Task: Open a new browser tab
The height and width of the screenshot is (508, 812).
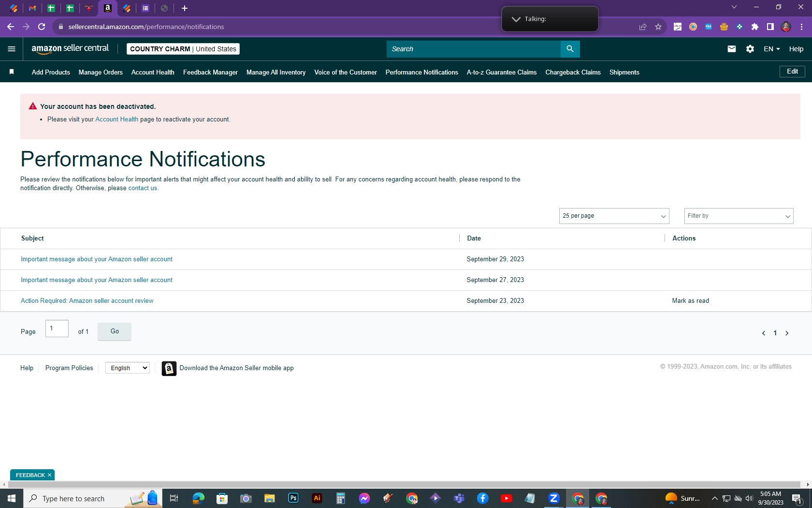Action: pyautogui.click(x=184, y=8)
